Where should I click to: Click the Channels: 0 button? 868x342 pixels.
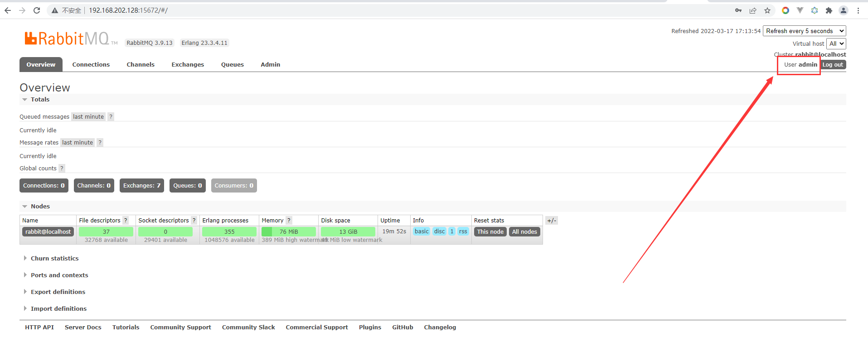tap(94, 186)
